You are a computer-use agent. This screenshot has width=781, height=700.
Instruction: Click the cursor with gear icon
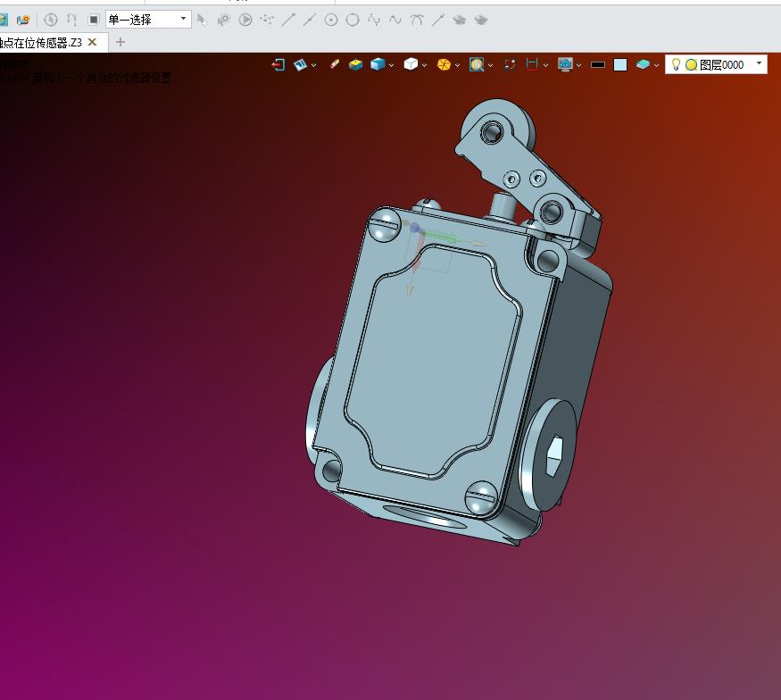(x=224, y=20)
